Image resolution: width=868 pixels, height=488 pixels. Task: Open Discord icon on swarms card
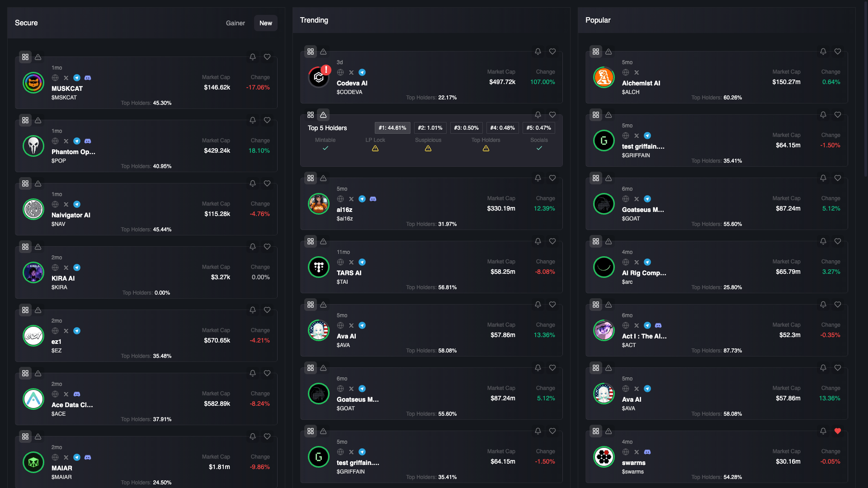pyautogui.click(x=647, y=452)
